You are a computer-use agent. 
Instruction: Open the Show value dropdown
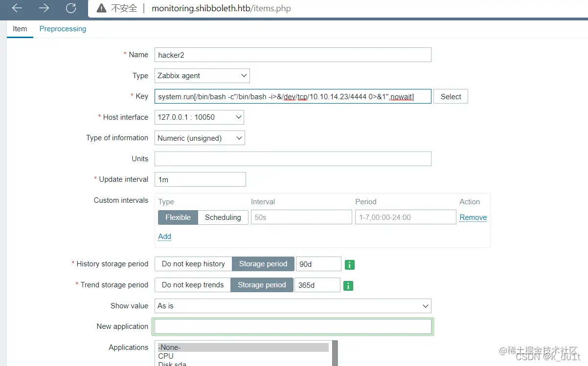pos(293,306)
